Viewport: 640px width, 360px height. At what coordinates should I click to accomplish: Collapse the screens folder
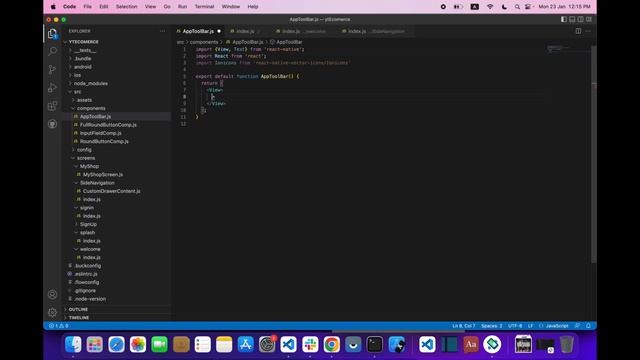pos(86,158)
